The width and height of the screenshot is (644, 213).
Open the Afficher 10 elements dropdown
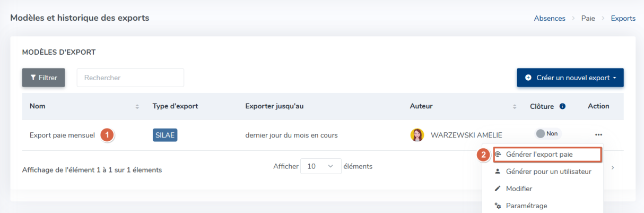point(320,166)
